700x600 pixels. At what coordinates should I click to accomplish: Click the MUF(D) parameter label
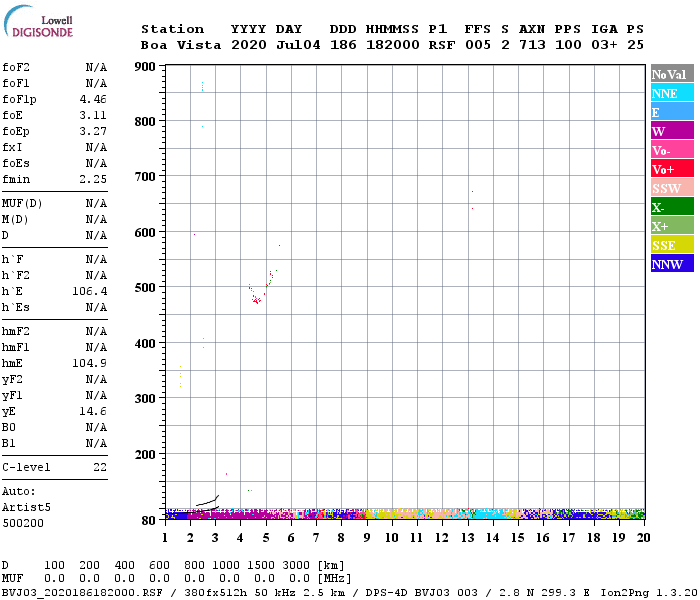click(22, 204)
